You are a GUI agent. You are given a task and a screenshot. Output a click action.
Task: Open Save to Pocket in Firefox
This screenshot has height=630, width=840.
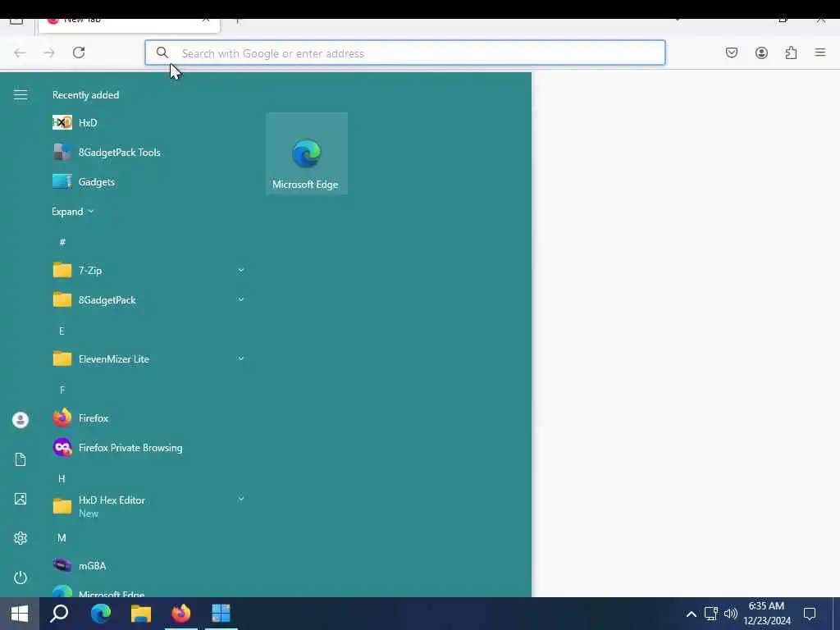click(x=732, y=52)
